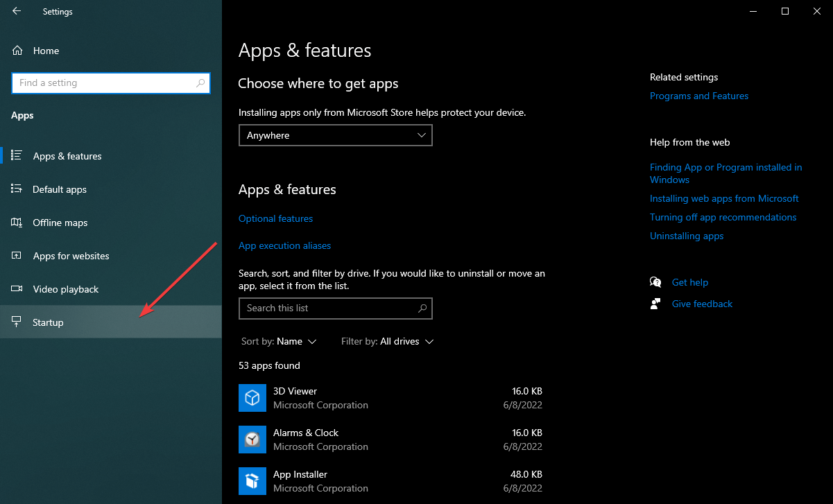This screenshot has height=504, width=833.
Task: Select the 3D Viewer app icon
Action: [252, 398]
